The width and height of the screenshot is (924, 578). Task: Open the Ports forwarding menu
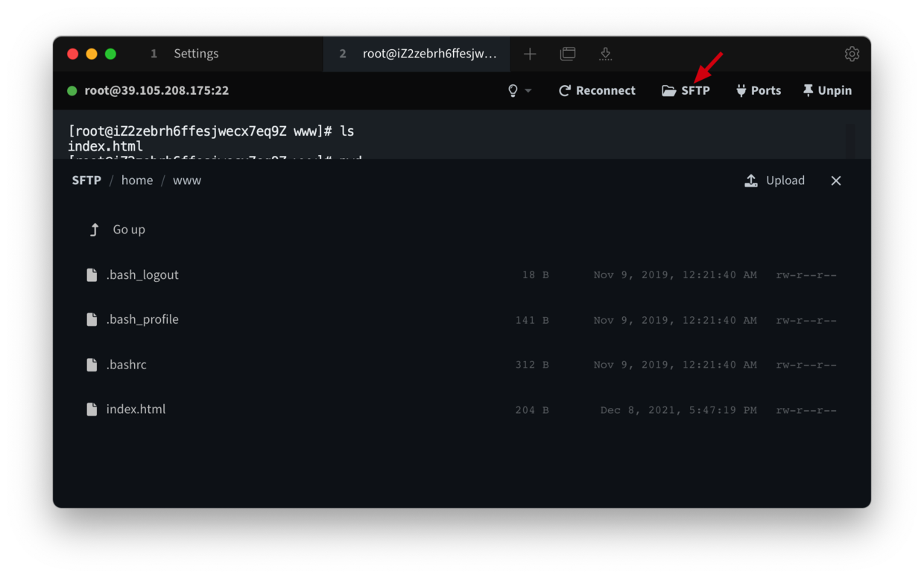coord(758,90)
